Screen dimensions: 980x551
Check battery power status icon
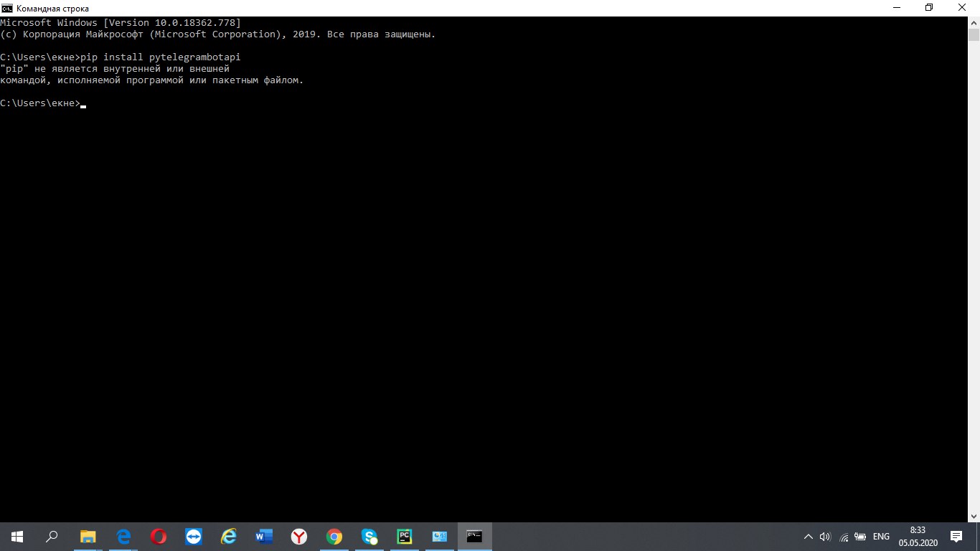(860, 537)
